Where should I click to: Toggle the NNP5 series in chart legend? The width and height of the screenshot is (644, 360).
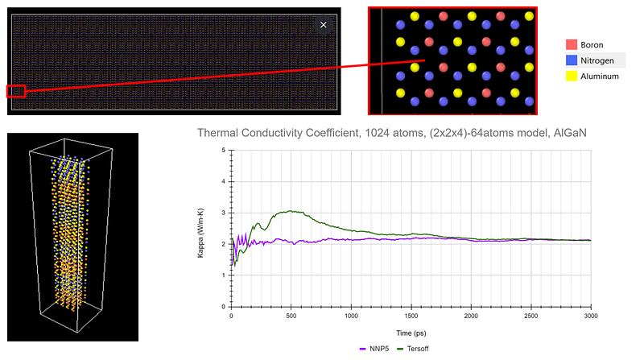click(x=374, y=349)
